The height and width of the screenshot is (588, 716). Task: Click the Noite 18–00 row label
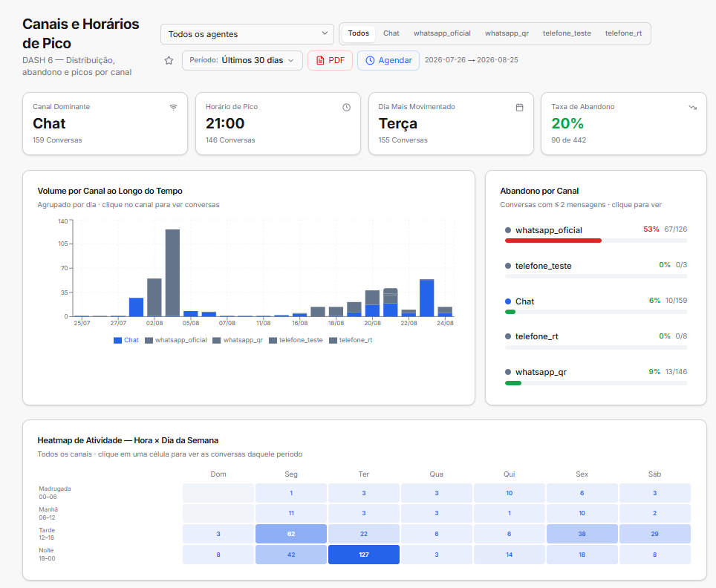[x=47, y=554]
